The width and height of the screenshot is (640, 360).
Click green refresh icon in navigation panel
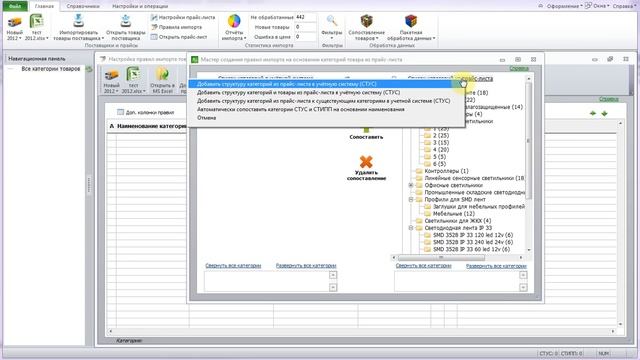tap(89, 69)
